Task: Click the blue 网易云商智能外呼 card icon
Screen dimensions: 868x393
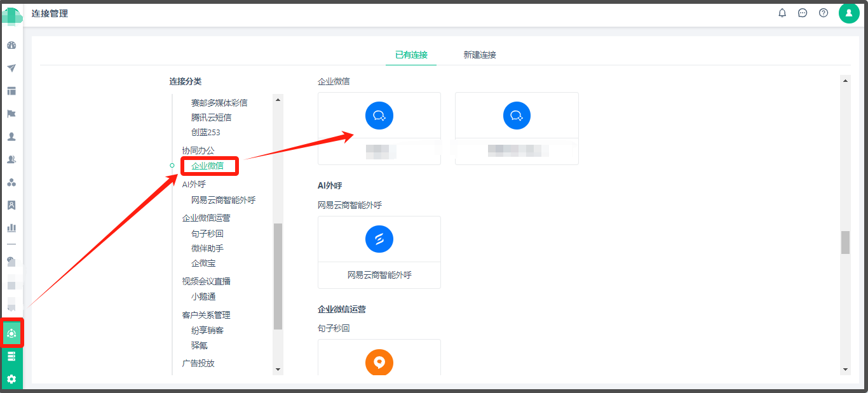Action: (379, 239)
